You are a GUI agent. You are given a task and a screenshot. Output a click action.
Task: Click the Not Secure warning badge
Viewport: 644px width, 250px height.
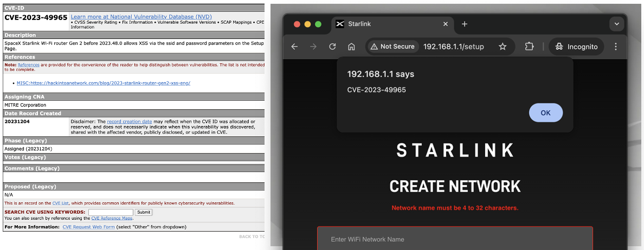click(392, 47)
